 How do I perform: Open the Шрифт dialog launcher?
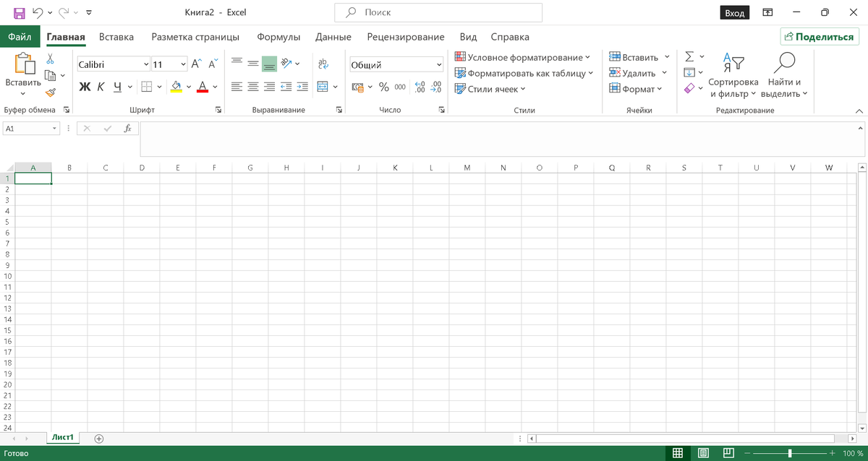pos(218,110)
